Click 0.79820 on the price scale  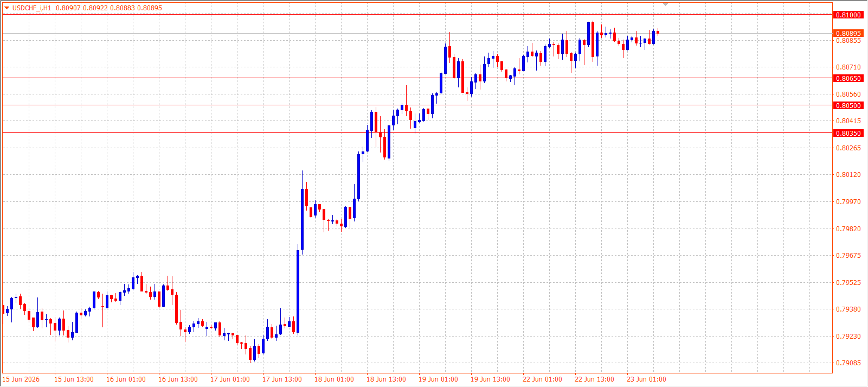pyautogui.click(x=848, y=229)
